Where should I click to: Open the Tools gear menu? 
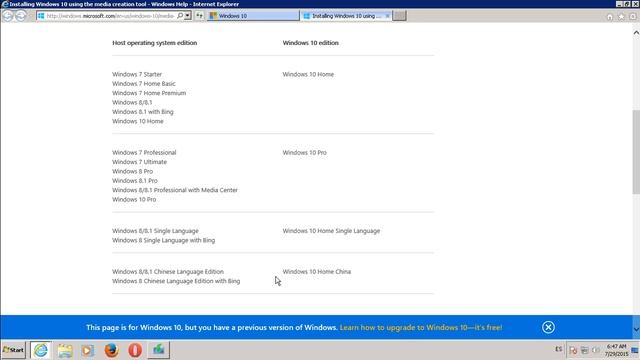[633, 17]
